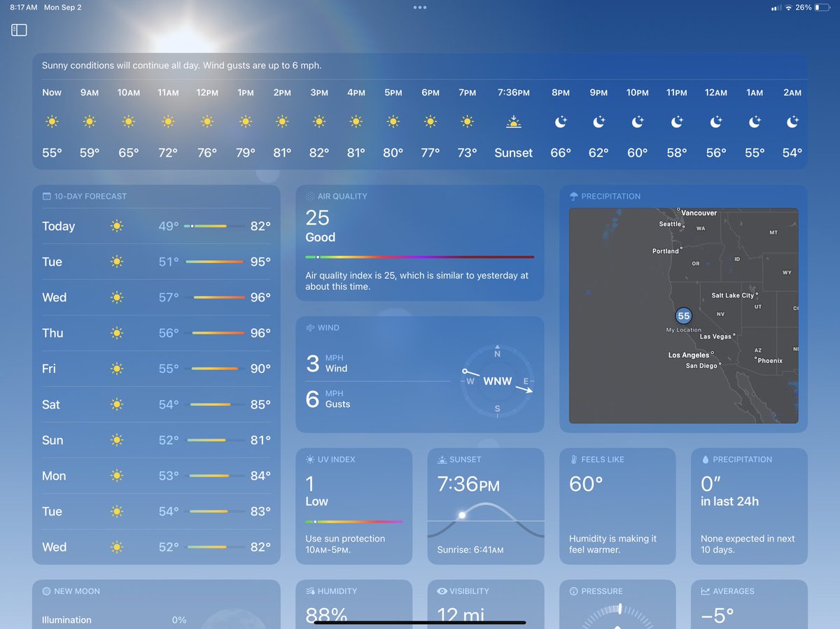
Task: Open the Sat forecast row
Action: click(x=156, y=404)
